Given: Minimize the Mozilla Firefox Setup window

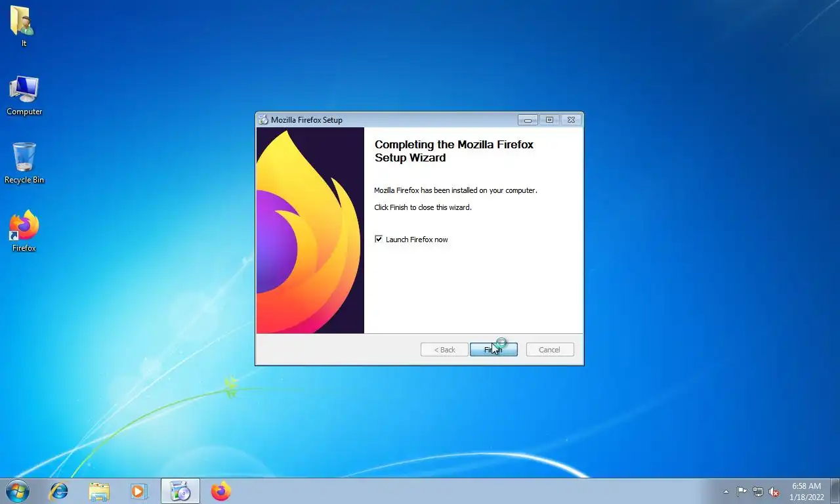Looking at the screenshot, I should coord(528,119).
